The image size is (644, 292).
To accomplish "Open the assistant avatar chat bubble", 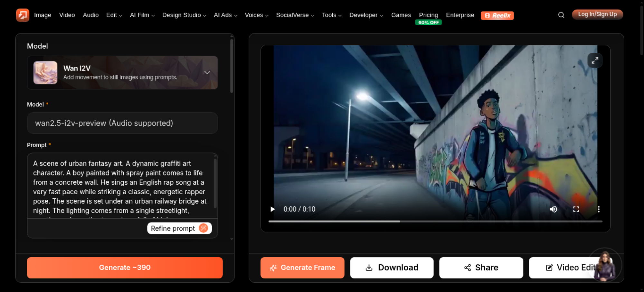I will tap(605, 266).
